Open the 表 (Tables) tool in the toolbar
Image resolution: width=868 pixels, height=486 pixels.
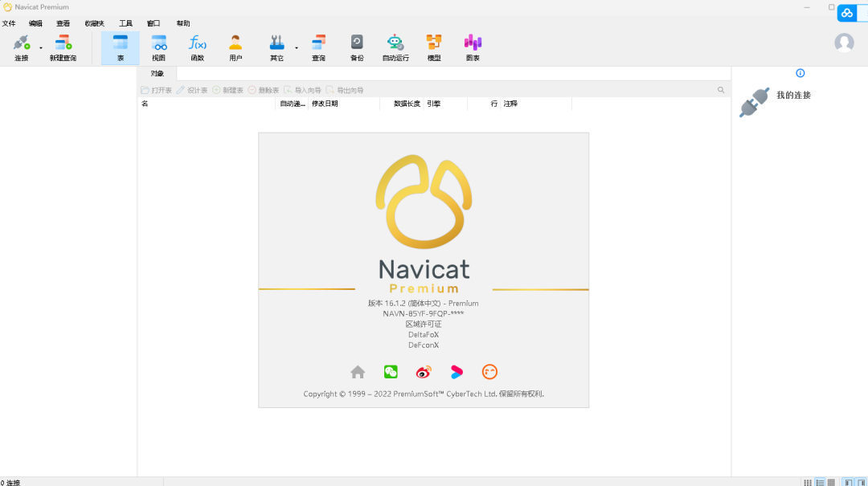pos(120,47)
